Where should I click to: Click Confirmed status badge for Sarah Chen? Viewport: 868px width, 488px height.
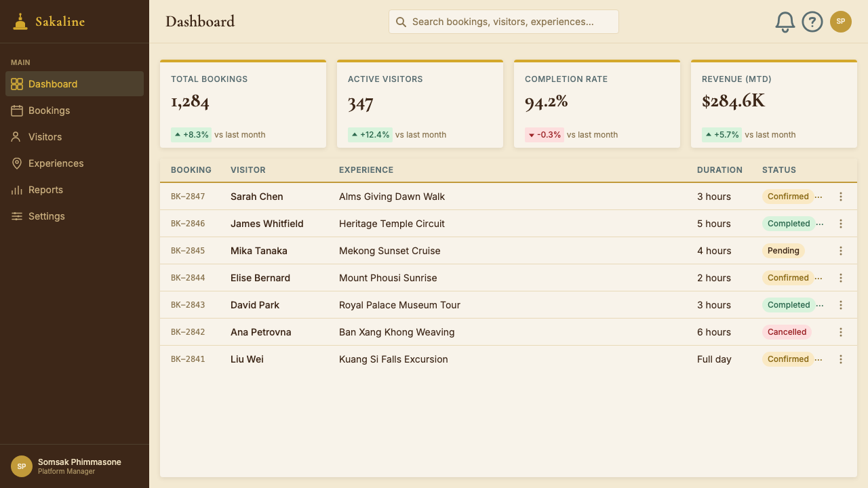point(788,197)
